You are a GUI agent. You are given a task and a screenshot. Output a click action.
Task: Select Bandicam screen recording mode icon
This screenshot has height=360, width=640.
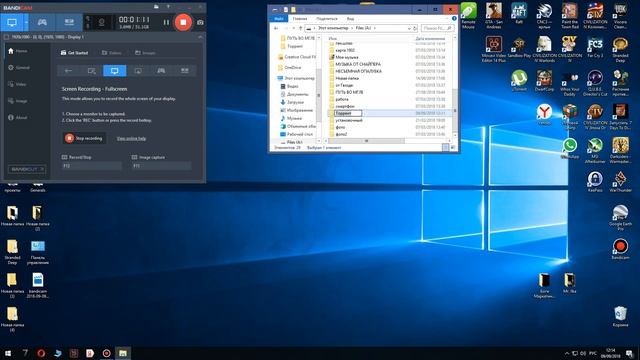[12, 22]
